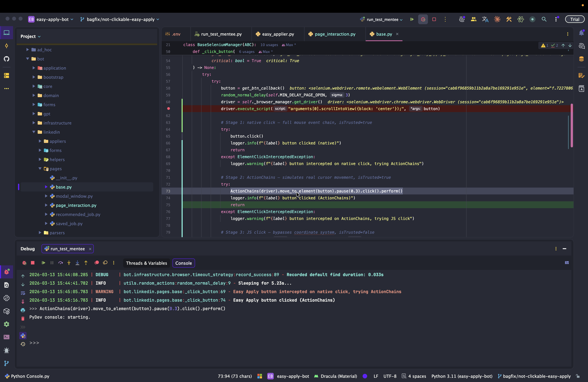Open the Notifications bell icon

pos(581,33)
